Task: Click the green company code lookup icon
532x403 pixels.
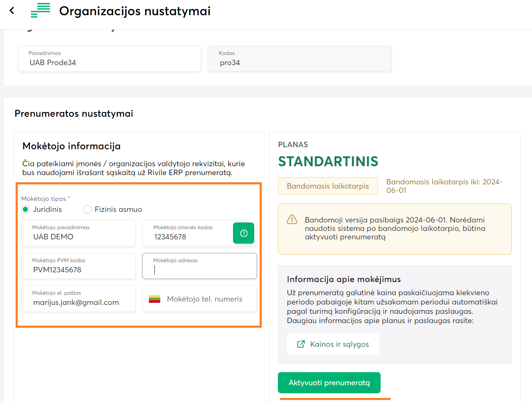Action: click(x=244, y=233)
